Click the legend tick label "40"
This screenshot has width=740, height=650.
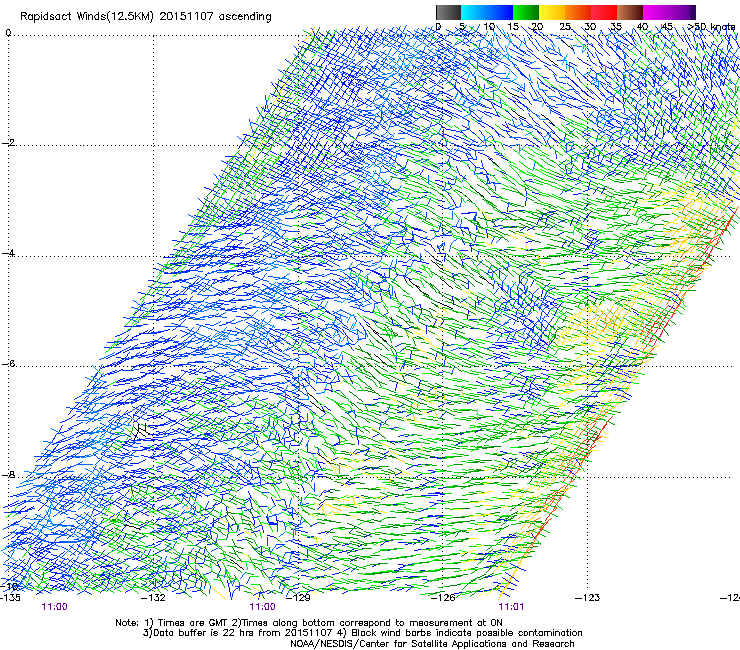coord(642,27)
